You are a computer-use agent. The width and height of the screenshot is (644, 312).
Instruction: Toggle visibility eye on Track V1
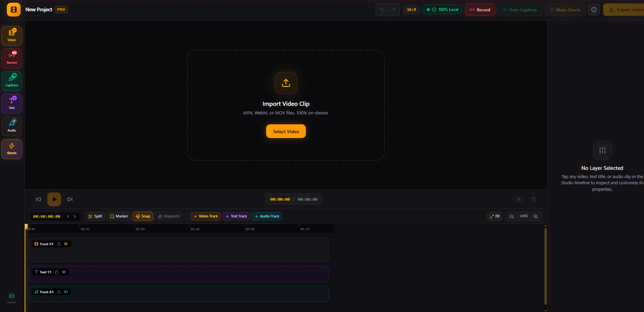point(66,244)
